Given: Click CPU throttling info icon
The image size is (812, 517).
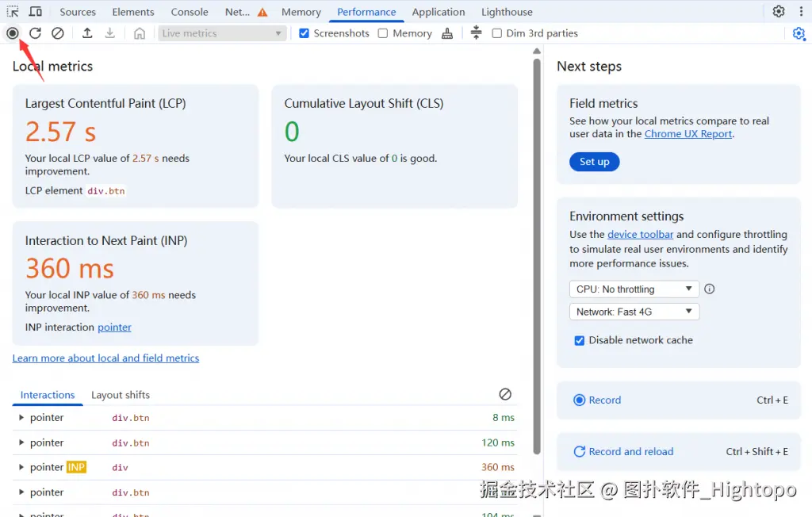Looking at the screenshot, I should pos(710,289).
